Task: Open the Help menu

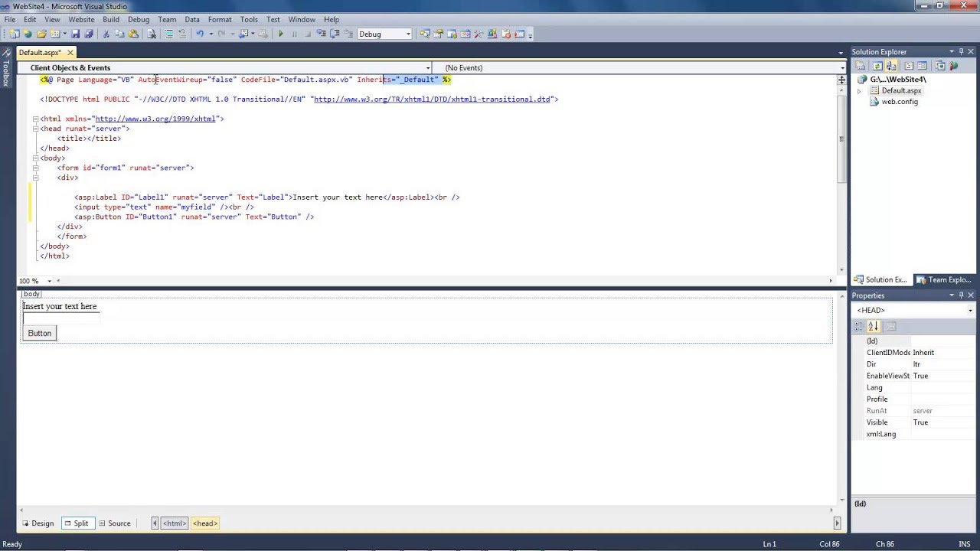Action: coord(332,19)
